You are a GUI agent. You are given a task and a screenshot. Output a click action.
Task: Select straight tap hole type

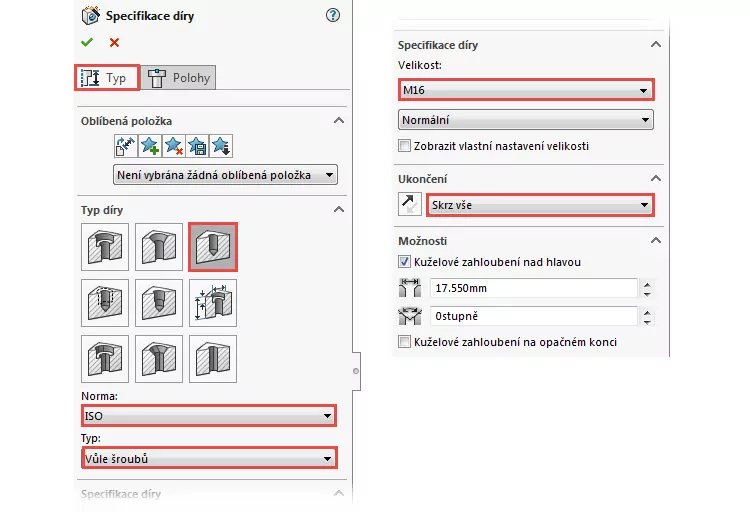click(105, 303)
